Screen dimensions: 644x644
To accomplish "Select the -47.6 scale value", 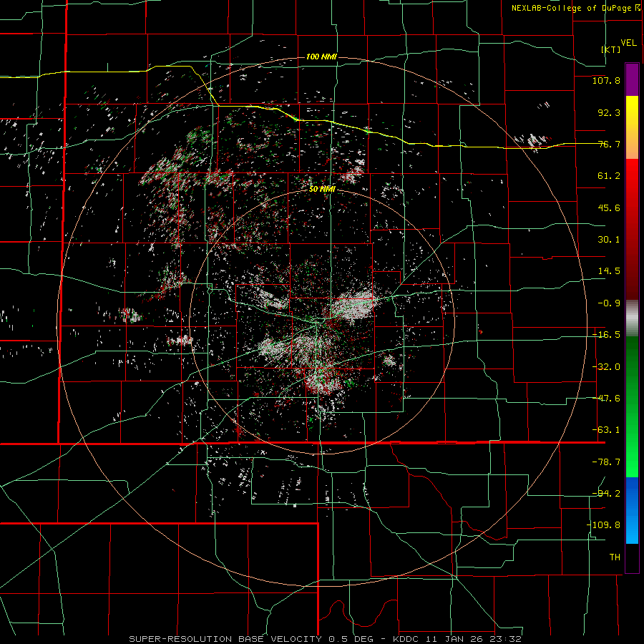I will 606,399.
